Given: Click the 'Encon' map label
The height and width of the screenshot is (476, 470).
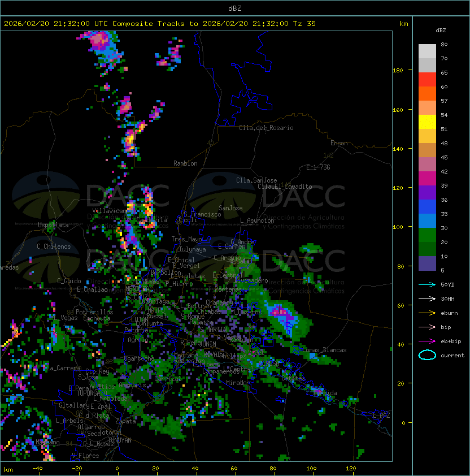Looking at the screenshot, I should pyautogui.click(x=339, y=143).
